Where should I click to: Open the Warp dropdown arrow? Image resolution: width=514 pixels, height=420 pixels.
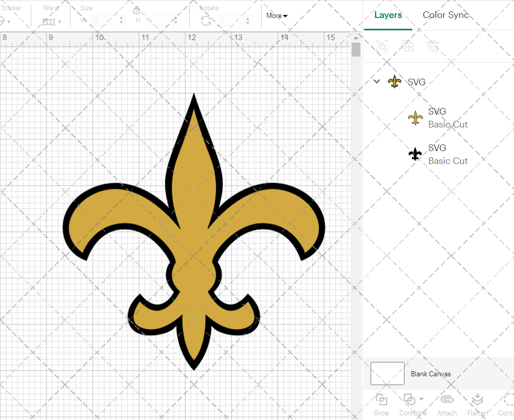59,22
